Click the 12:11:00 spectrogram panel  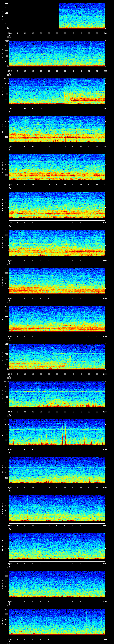(x=57, y=280)
